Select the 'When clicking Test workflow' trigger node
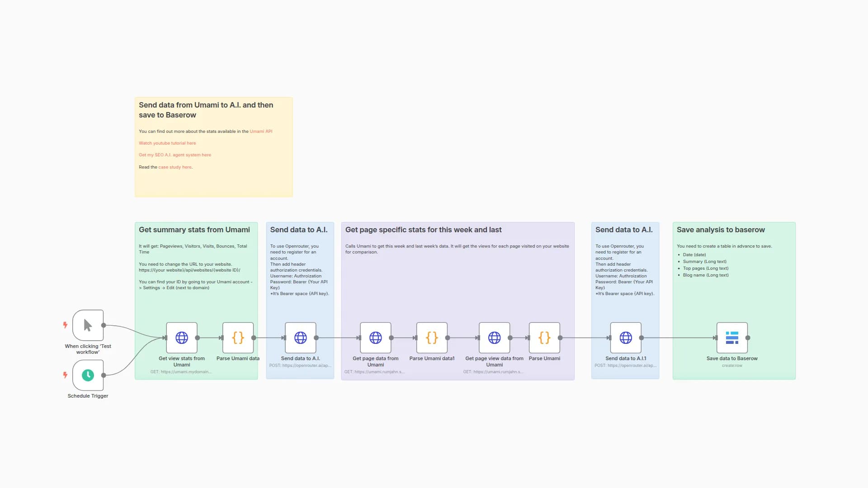This screenshot has height=488, width=868. pyautogui.click(x=88, y=325)
